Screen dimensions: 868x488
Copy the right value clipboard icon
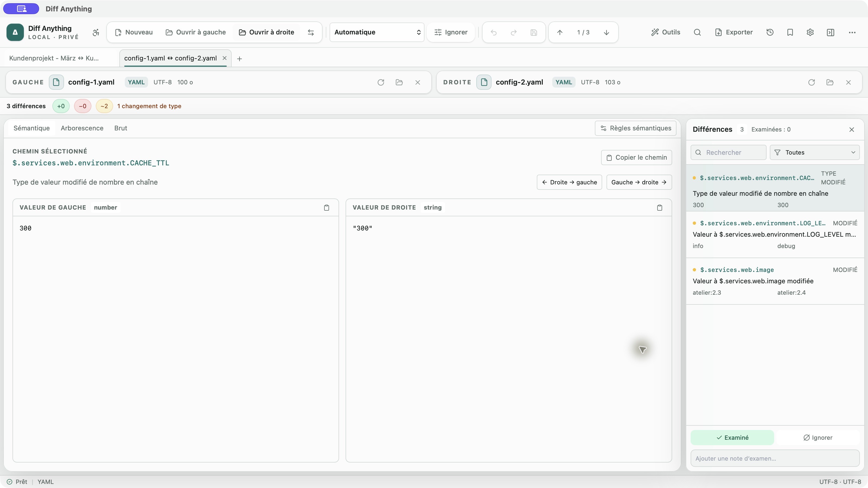[659, 207]
